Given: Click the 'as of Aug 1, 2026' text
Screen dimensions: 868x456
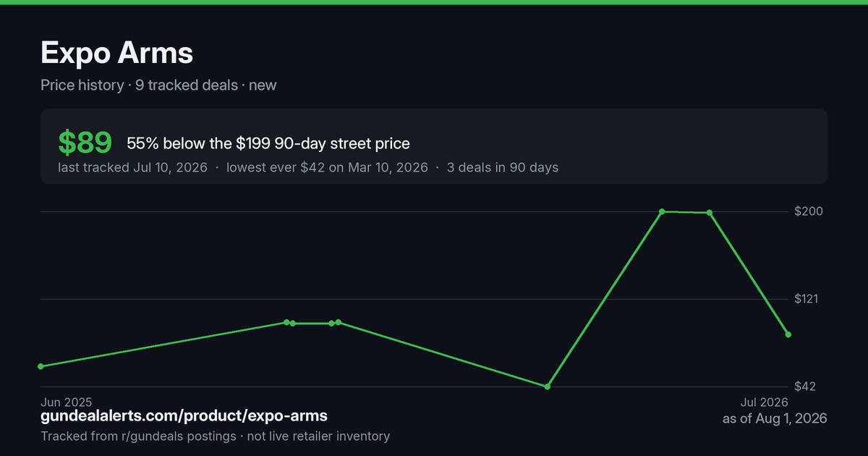Looking at the screenshot, I should [x=775, y=418].
